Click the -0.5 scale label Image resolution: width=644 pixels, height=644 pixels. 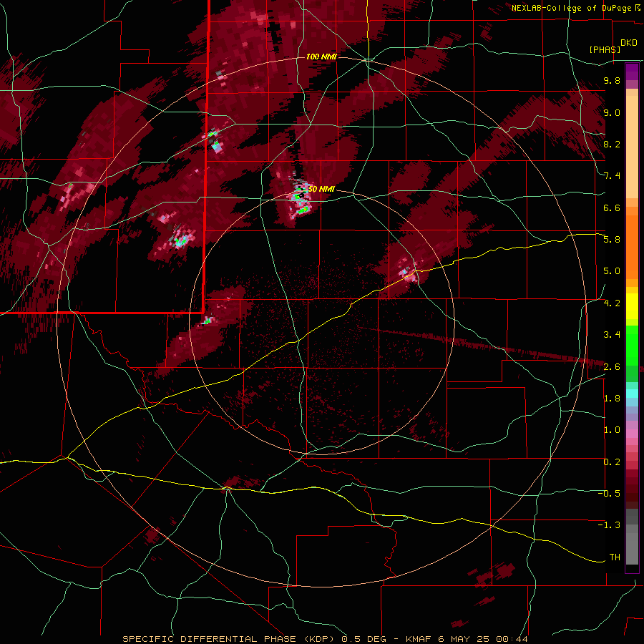click(x=609, y=494)
